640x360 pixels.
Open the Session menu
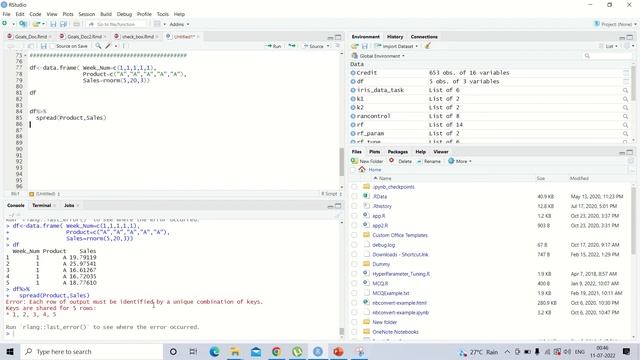(x=87, y=14)
